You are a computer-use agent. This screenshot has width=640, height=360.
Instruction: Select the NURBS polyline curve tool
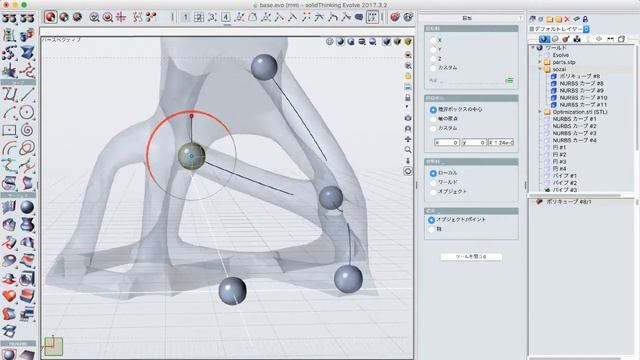click(9, 94)
